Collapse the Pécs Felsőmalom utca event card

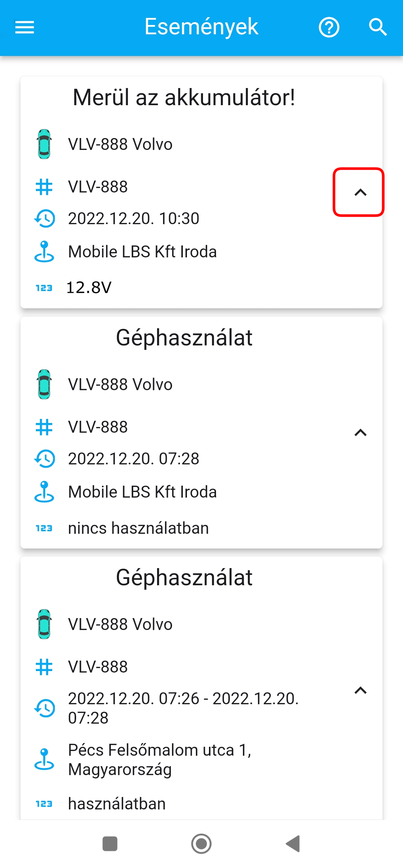[360, 690]
